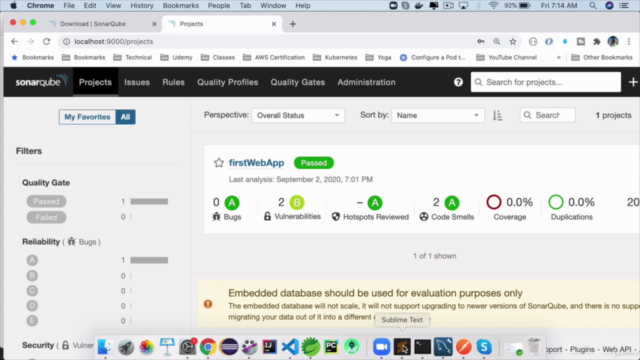Screen dimensions: 640x360
Task: Open a new Chrome tab
Action: point(293,24)
